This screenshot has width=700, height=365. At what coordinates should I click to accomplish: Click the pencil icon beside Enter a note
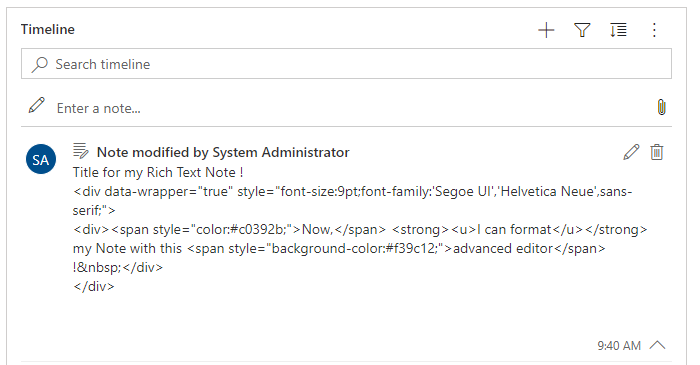(37, 106)
